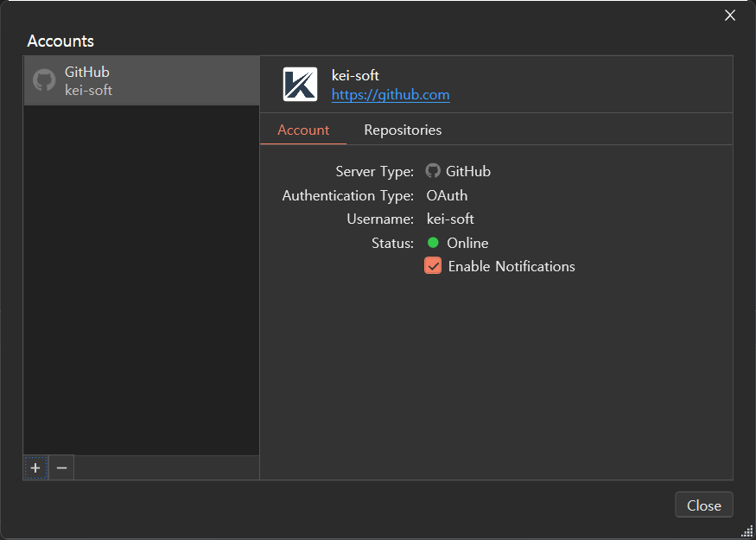This screenshot has width=756, height=540.
Task: Switch to the Account tab
Action: pos(303,130)
